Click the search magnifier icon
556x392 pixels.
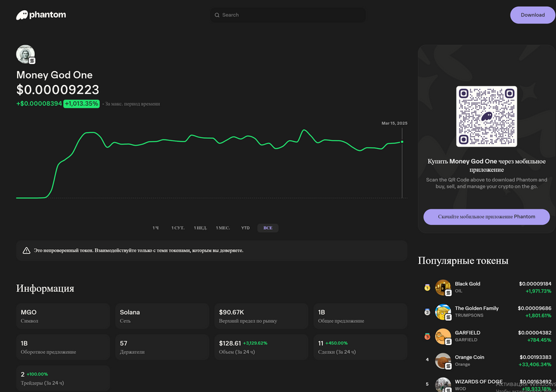pyautogui.click(x=217, y=15)
